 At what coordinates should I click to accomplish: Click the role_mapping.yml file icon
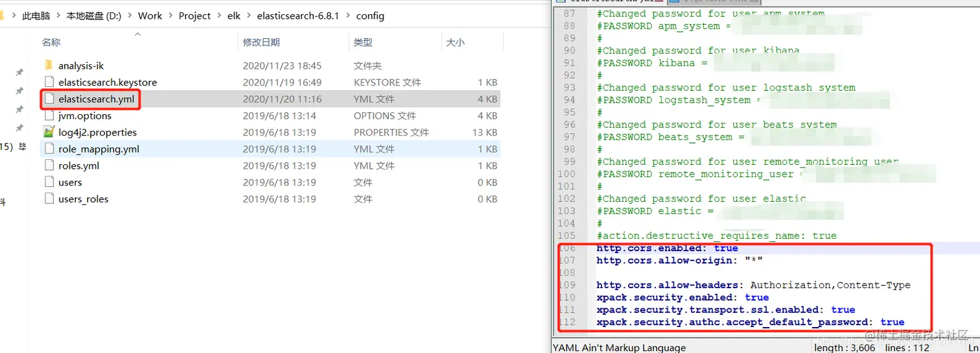49,149
